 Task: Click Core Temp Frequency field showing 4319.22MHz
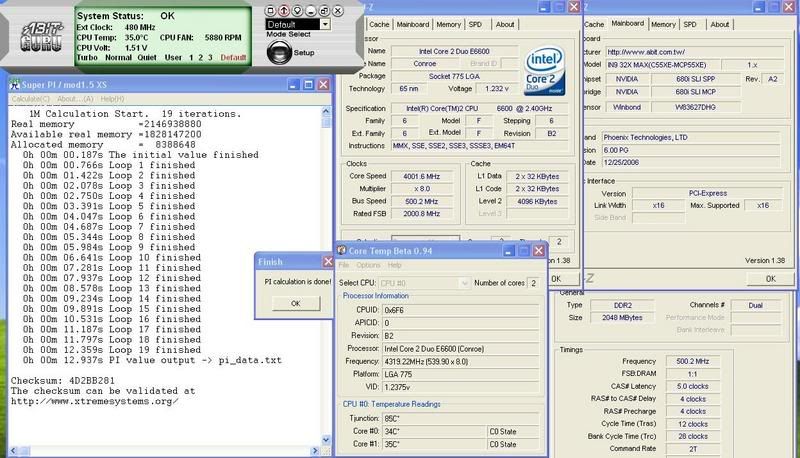point(461,361)
